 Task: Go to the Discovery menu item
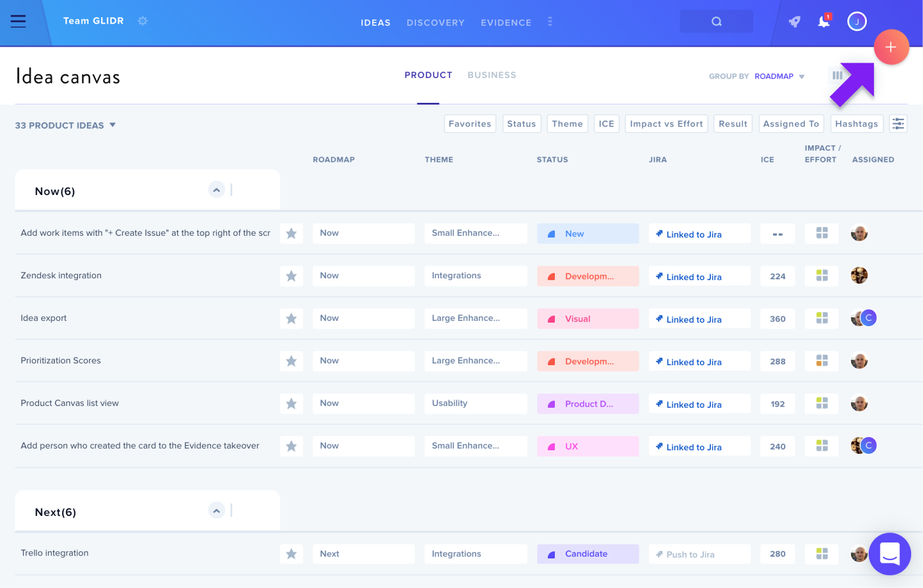(x=435, y=22)
